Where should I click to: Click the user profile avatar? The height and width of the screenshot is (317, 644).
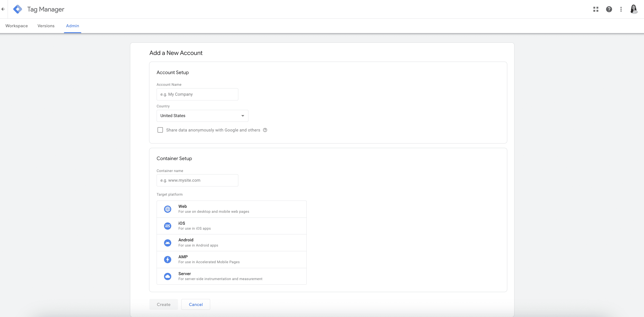coord(634,9)
